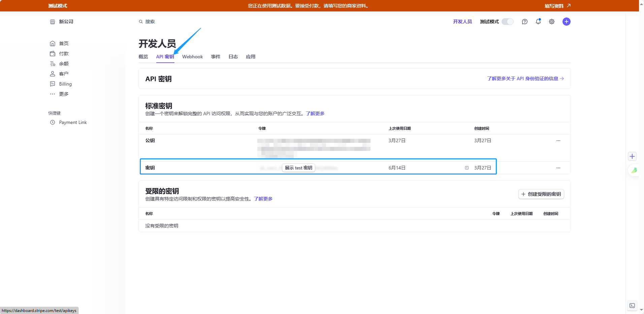Click the blurred 公钥 token value

[314, 148]
